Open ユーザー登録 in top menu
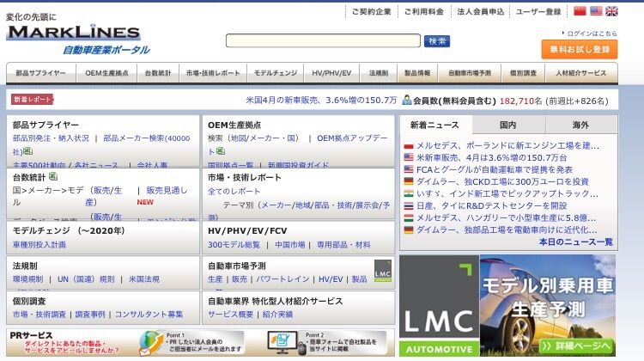Screen dimensions: 644x361 click(x=538, y=12)
